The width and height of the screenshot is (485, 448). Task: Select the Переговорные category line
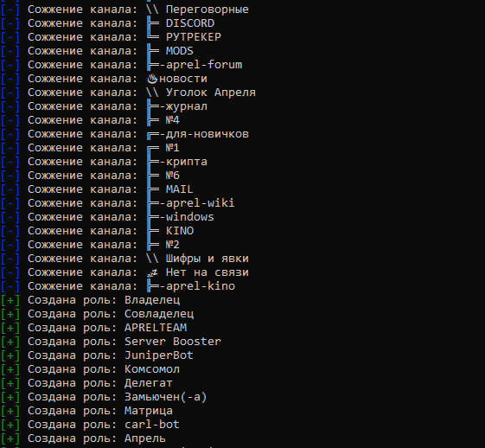pyautogui.click(x=124, y=10)
